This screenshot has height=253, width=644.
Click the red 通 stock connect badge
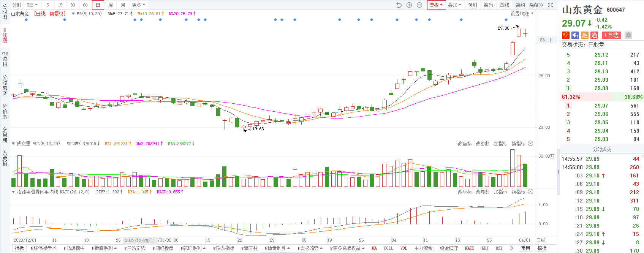point(594,35)
